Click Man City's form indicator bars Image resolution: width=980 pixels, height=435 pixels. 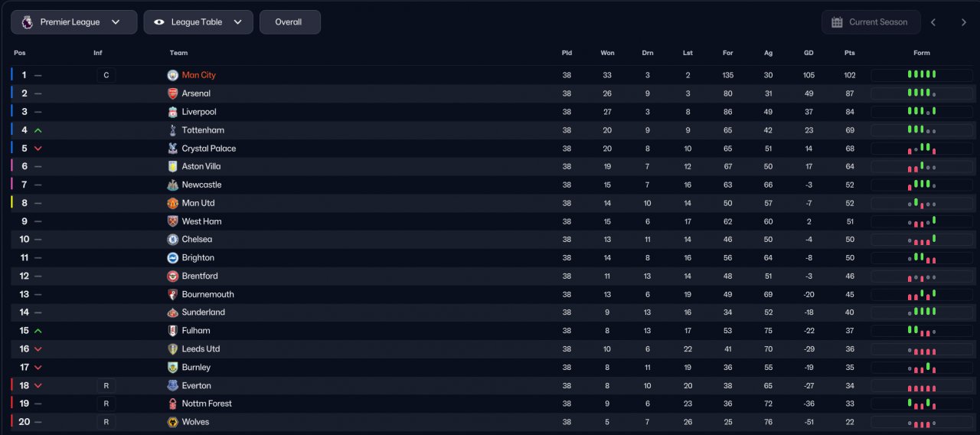pyautogui.click(x=922, y=75)
